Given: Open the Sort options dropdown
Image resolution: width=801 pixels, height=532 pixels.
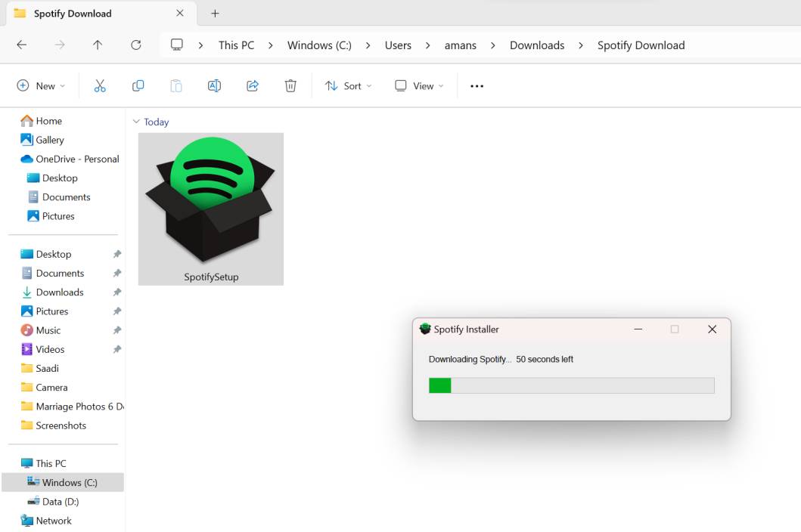Looking at the screenshot, I should coord(348,85).
